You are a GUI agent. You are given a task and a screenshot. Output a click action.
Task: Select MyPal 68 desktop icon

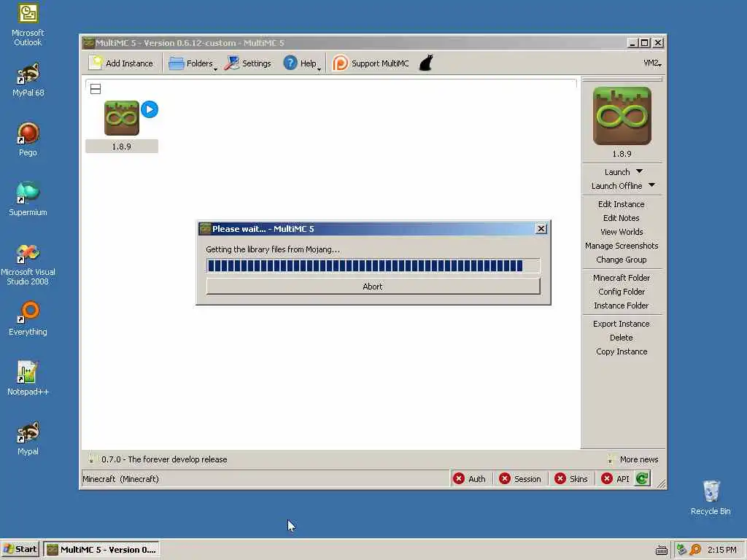[28, 80]
